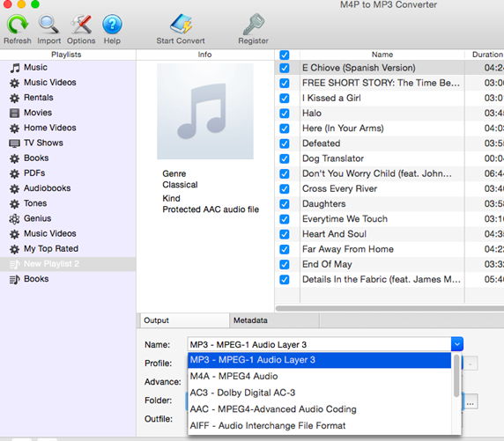Click the gear icon beside Tones
Viewport: 504px width, 441px height.
14,203
